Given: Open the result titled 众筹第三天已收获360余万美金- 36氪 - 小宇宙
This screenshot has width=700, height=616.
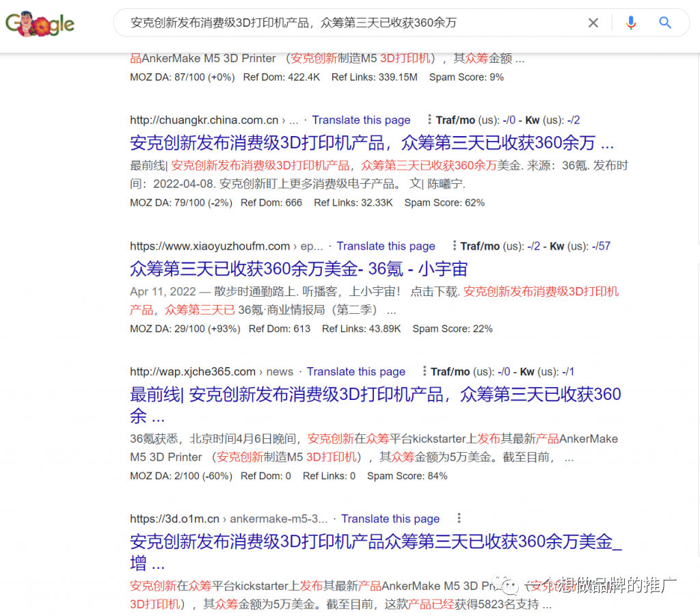Looking at the screenshot, I should (299, 269).
